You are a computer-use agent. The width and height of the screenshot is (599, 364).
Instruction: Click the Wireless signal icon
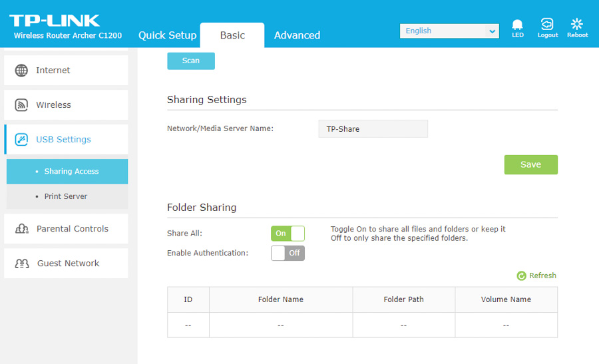(x=21, y=104)
